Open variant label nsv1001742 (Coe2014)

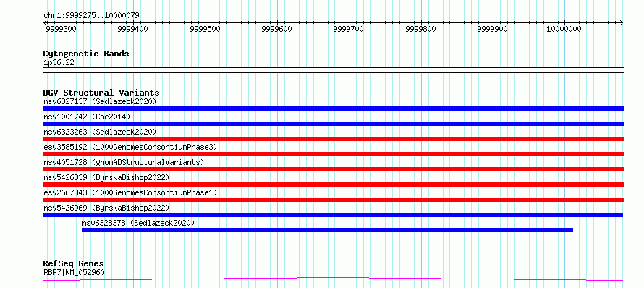87,117
